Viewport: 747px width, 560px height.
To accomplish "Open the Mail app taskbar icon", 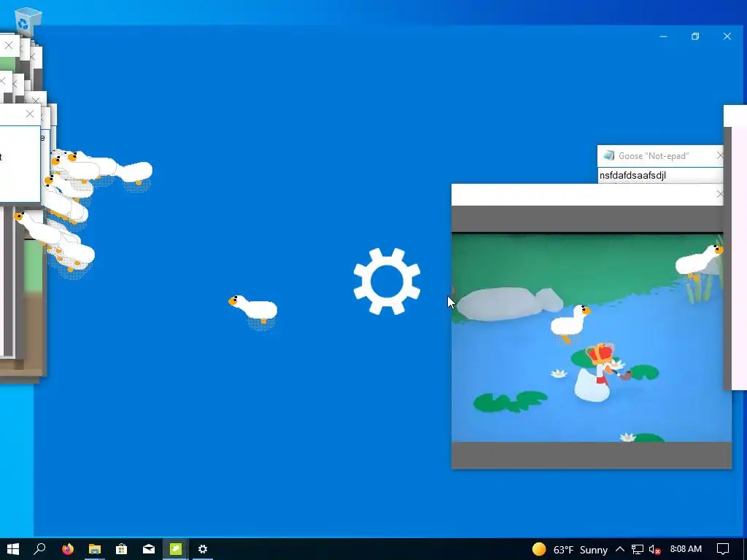I will pyautogui.click(x=149, y=549).
